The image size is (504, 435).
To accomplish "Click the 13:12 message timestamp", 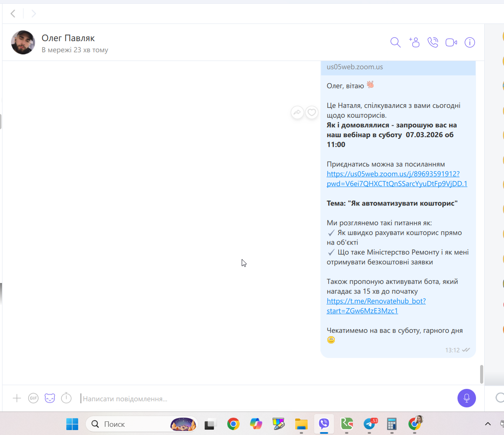I will [x=453, y=350].
